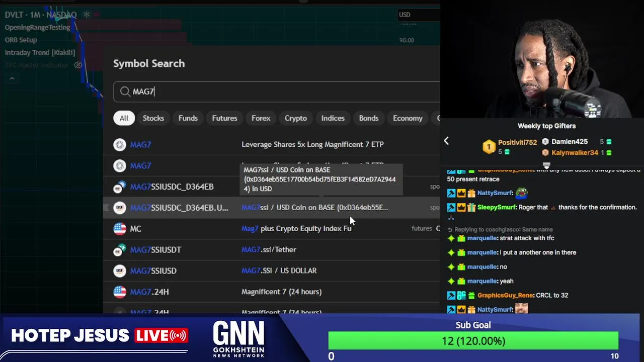The height and width of the screenshot is (362, 644).
Task: Click the back arrow in Weekly top Gifters
Action: (446, 141)
